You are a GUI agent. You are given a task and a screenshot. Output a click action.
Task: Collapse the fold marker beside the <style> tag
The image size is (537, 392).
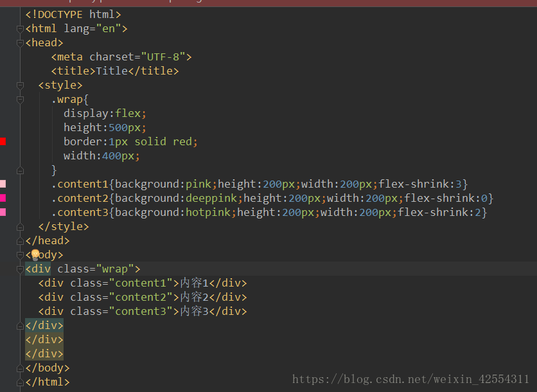pos(20,85)
